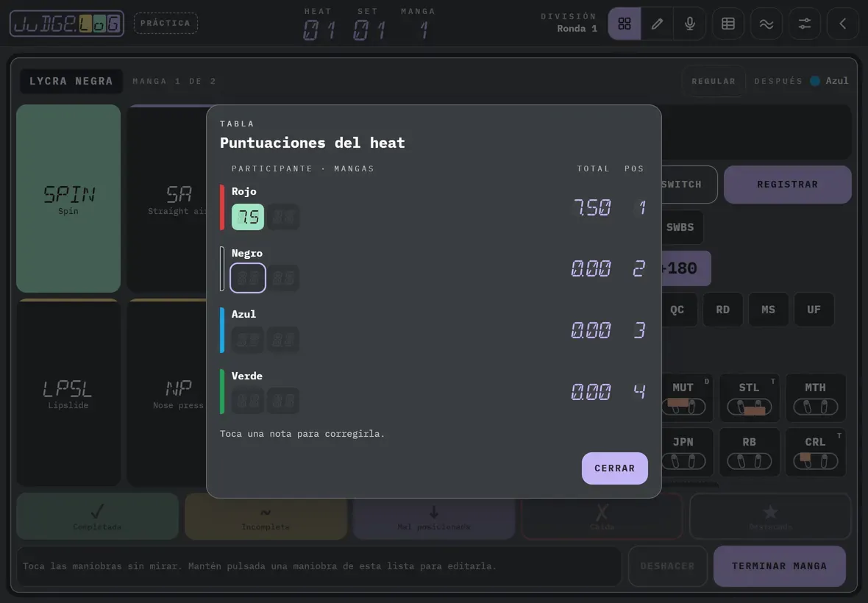Click Azul's second run score cell

[283, 339]
